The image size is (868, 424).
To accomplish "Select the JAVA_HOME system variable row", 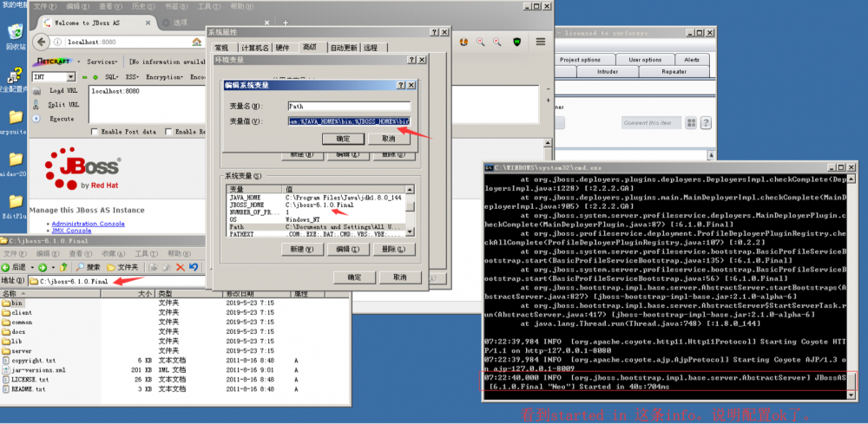I will click(316, 198).
